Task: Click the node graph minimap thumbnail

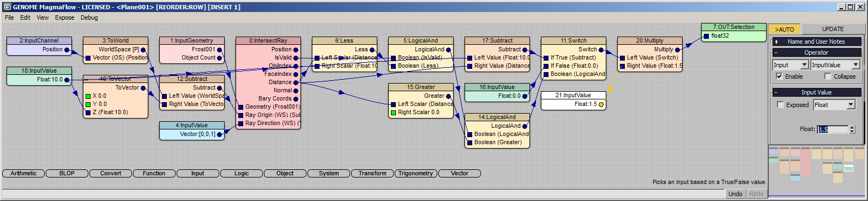Action: (x=816, y=171)
